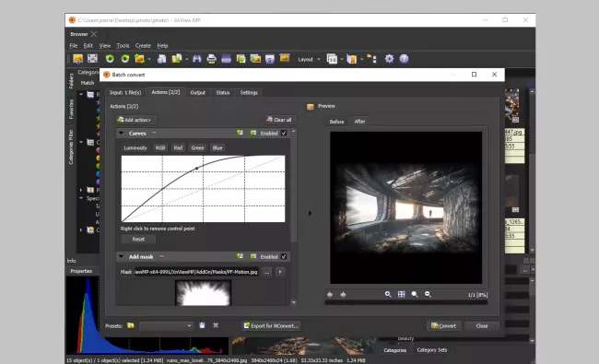Image resolution: width=599 pixels, height=364 pixels.
Task: Click the Clear all button
Action: click(x=280, y=120)
